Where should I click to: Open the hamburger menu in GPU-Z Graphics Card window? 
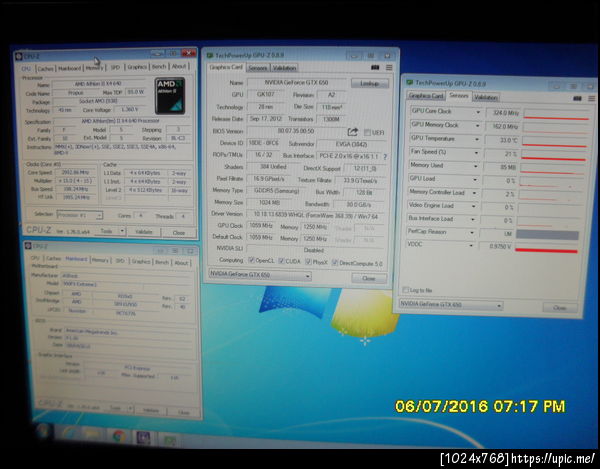389,68
